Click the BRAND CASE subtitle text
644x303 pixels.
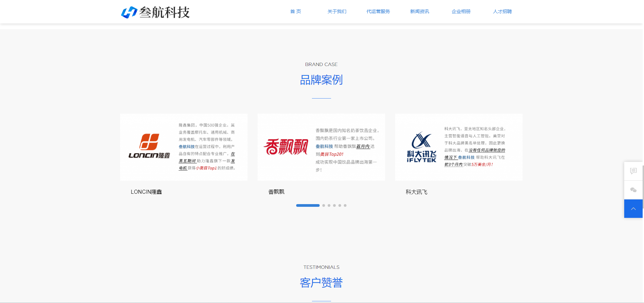point(321,64)
